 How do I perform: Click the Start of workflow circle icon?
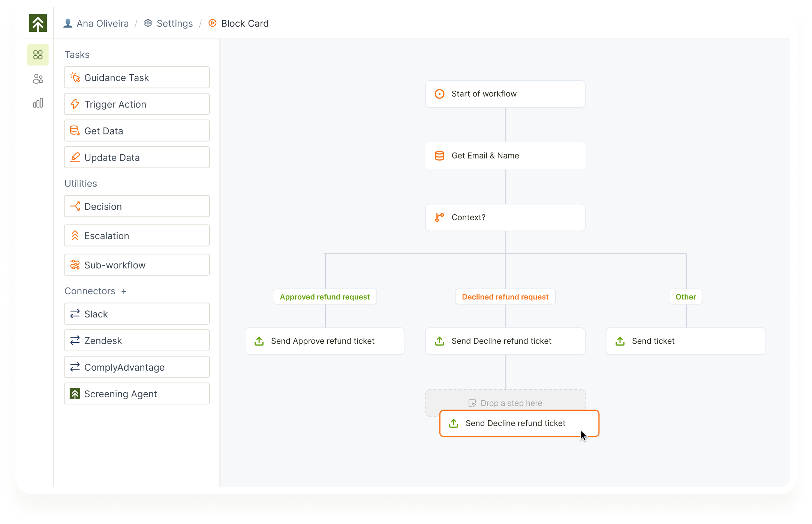439,94
